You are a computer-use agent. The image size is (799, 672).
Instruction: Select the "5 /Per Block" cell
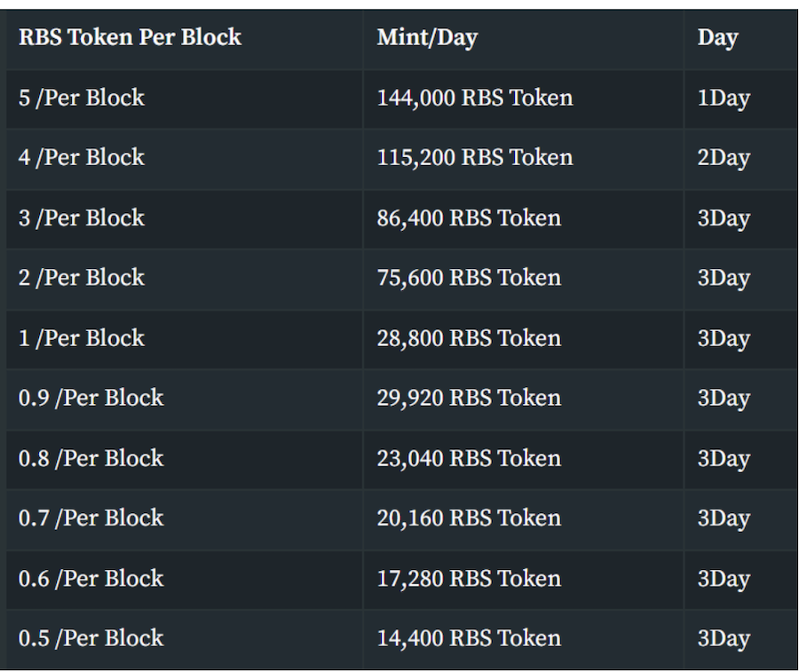(82, 98)
